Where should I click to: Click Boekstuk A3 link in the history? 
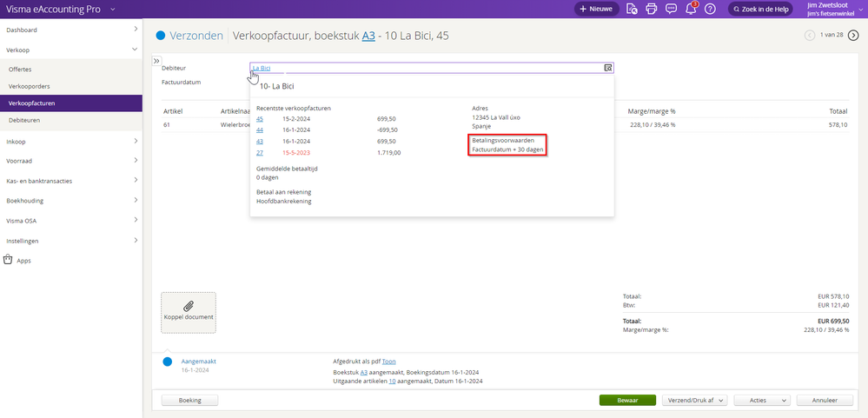click(x=364, y=372)
